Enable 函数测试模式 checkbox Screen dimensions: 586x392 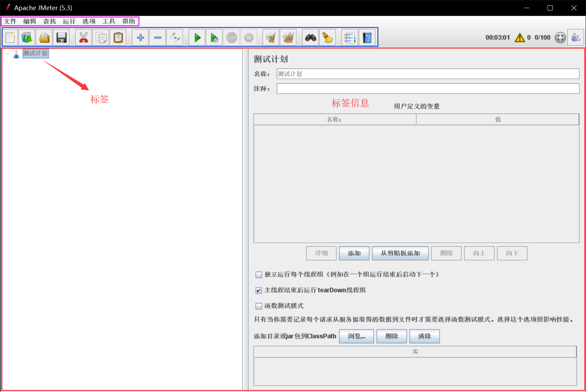coord(259,306)
